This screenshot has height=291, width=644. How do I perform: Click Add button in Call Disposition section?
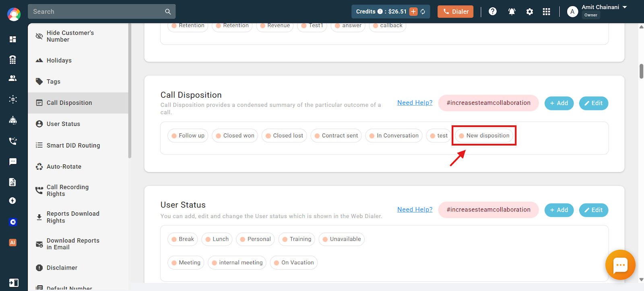559,103
